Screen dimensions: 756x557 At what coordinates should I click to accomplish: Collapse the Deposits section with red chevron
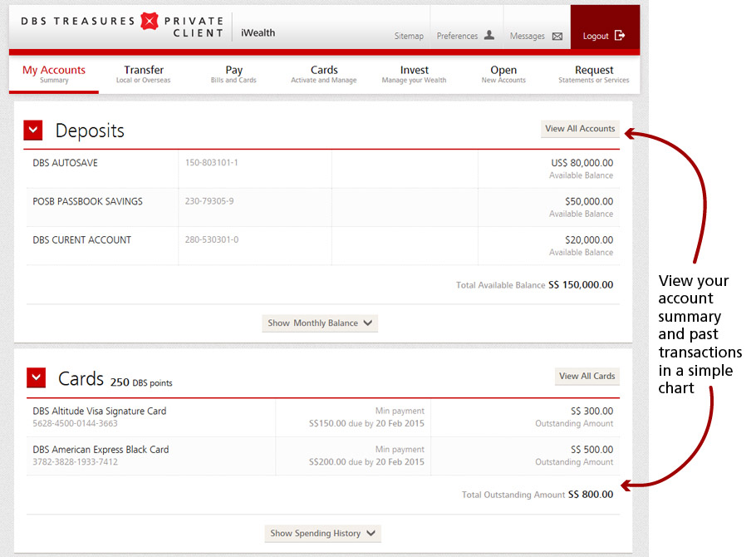(33, 131)
